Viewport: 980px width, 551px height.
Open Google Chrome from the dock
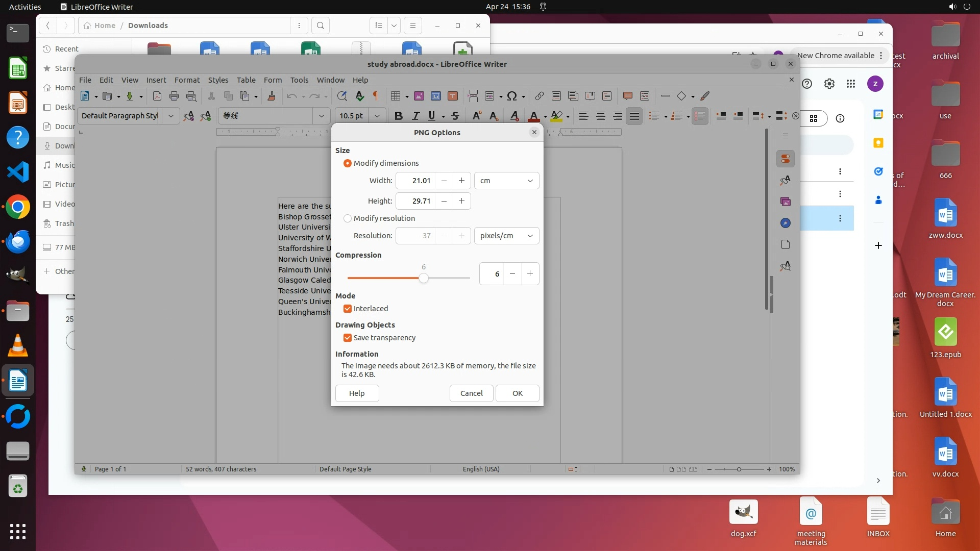[x=18, y=207]
